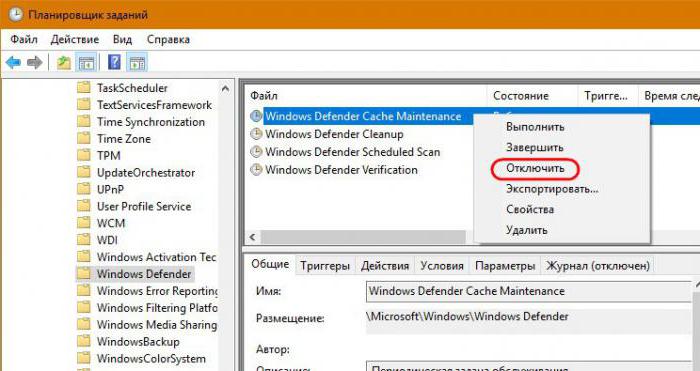This screenshot has height=371, width=700.
Task: Click the WCM folder icon
Action: coord(83,222)
